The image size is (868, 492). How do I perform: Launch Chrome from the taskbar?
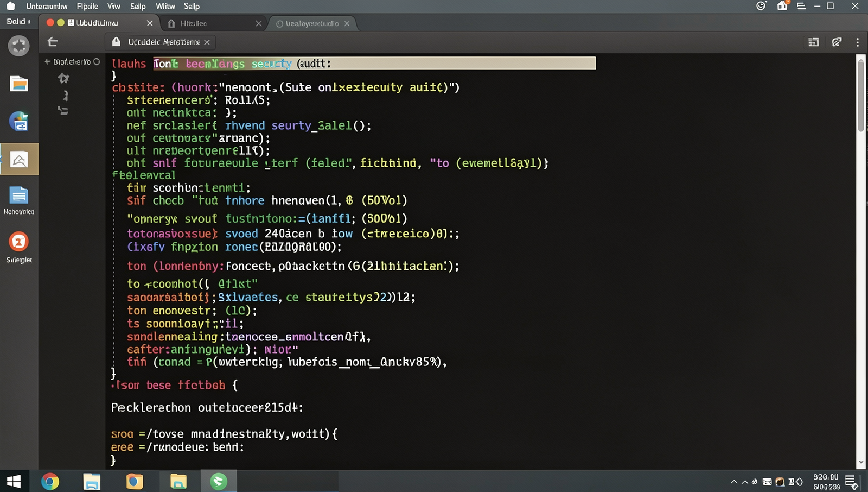(x=50, y=481)
